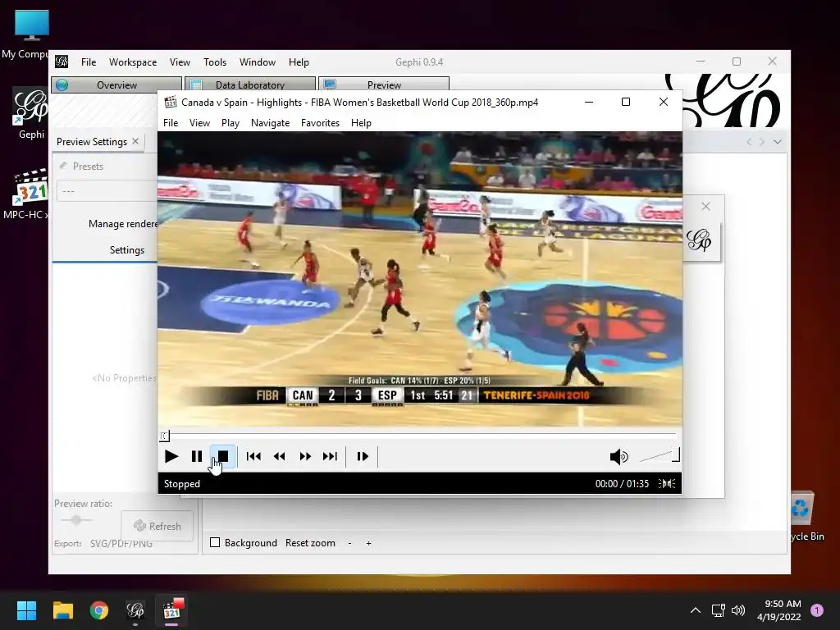
Task: Click Reset zoom in Gephi preview
Action: [x=310, y=543]
